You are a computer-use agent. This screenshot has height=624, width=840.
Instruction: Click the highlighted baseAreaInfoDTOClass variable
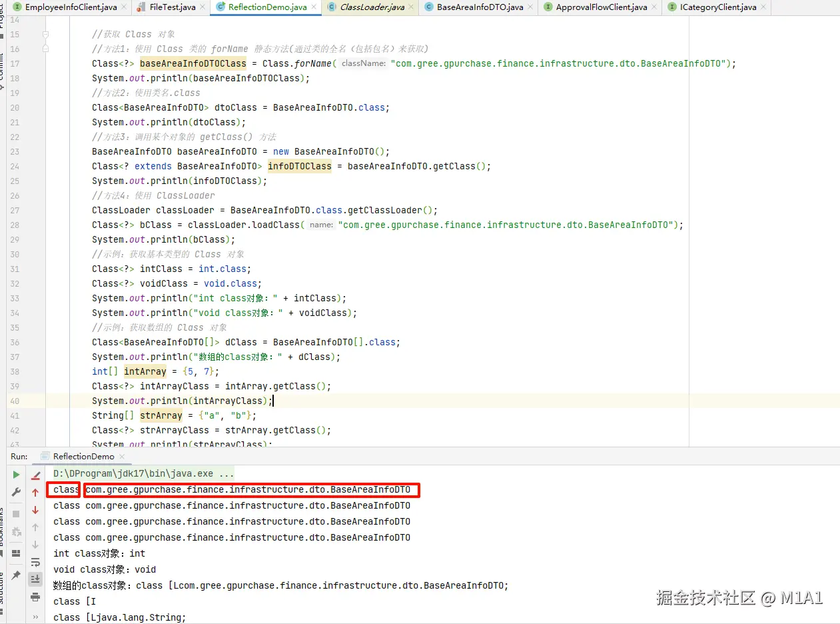click(193, 64)
